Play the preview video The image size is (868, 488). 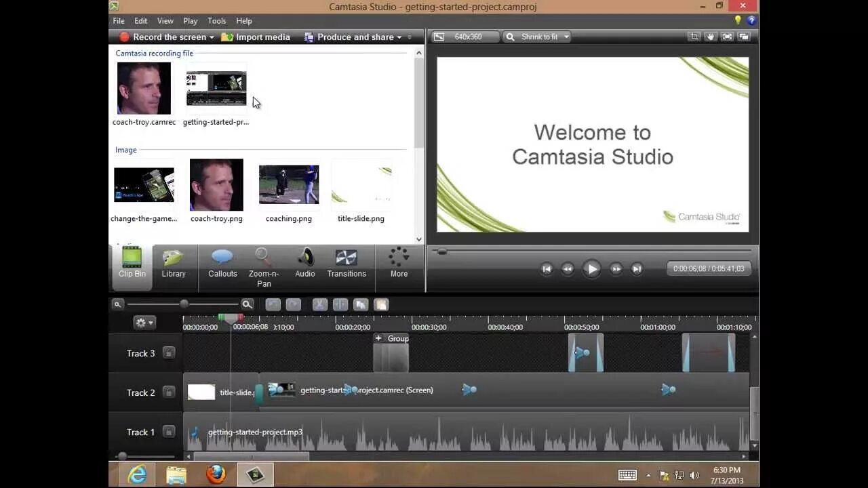coord(591,269)
